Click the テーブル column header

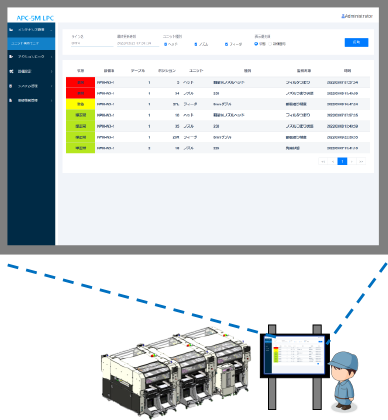(x=138, y=71)
